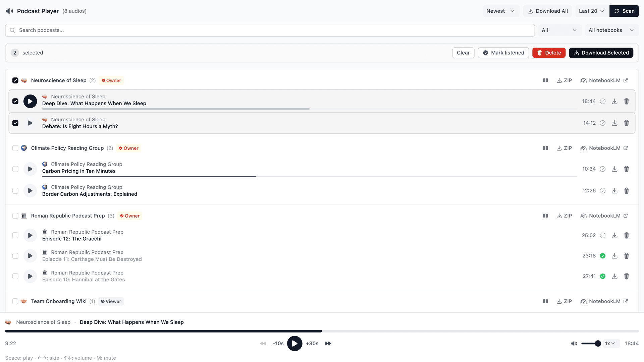Viewport: 644px width, 362px height.
Task: Open Neuroscience of Sleep in NotebookLM
Action: tap(604, 80)
